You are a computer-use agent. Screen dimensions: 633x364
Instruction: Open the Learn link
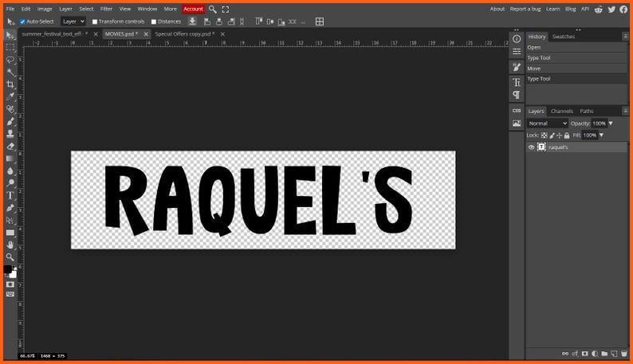(552, 9)
